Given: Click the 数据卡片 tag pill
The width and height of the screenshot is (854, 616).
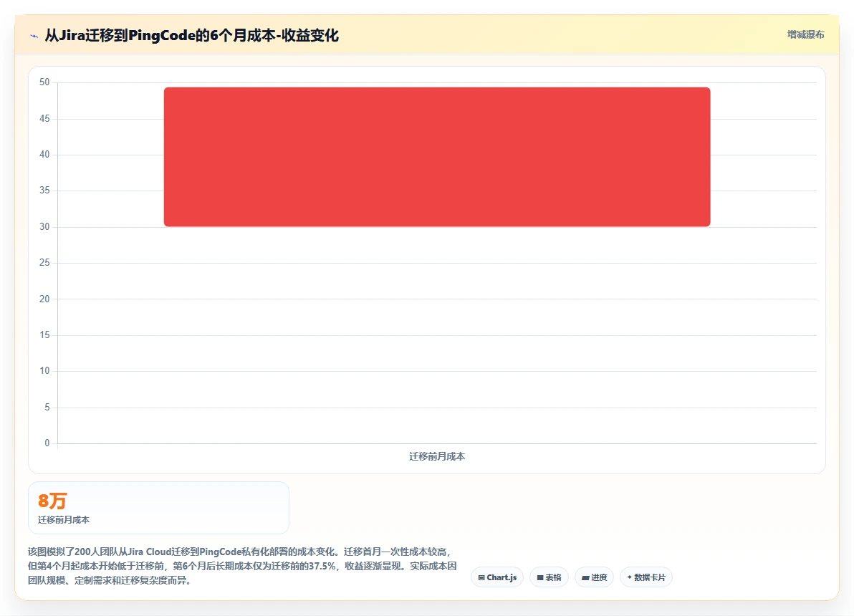Looking at the screenshot, I should (x=646, y=577).
